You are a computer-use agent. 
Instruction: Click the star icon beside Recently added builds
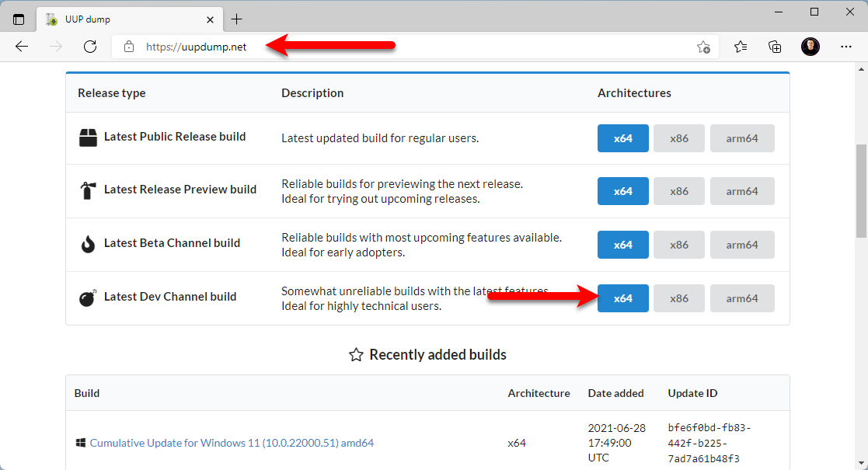point(356,355)
